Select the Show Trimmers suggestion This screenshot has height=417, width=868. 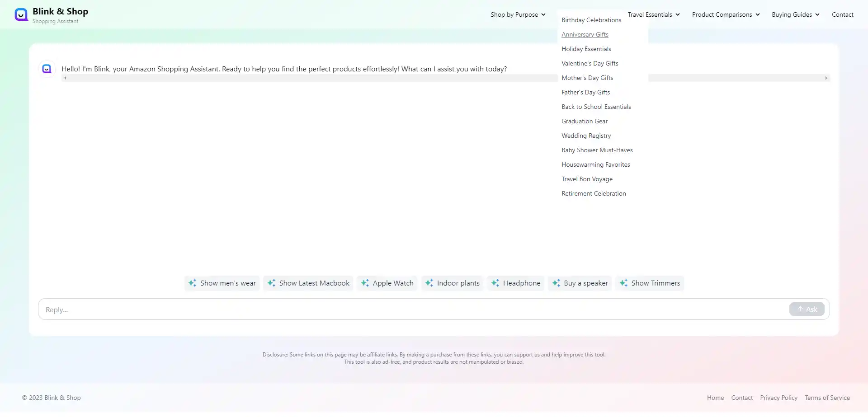pyautogui.click(x=650, y=283)
